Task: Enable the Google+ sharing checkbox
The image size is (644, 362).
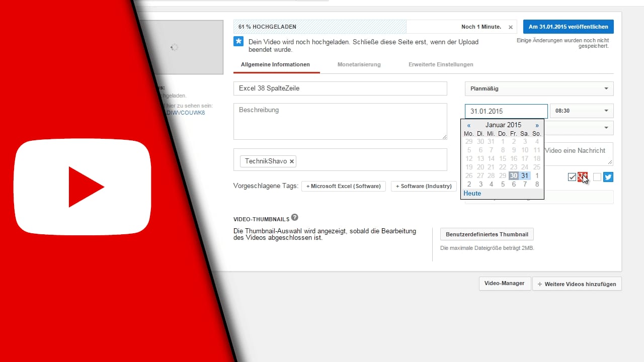Action: click(572, 177)
